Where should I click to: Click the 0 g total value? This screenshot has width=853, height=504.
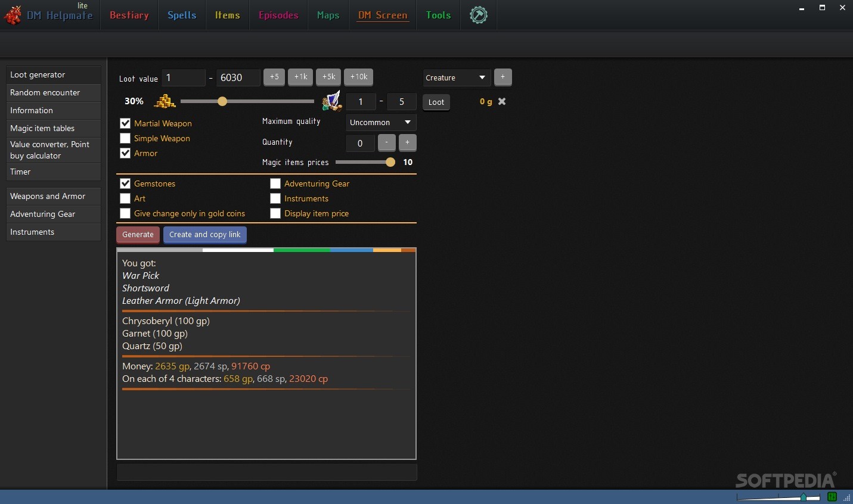coord(486,102)
